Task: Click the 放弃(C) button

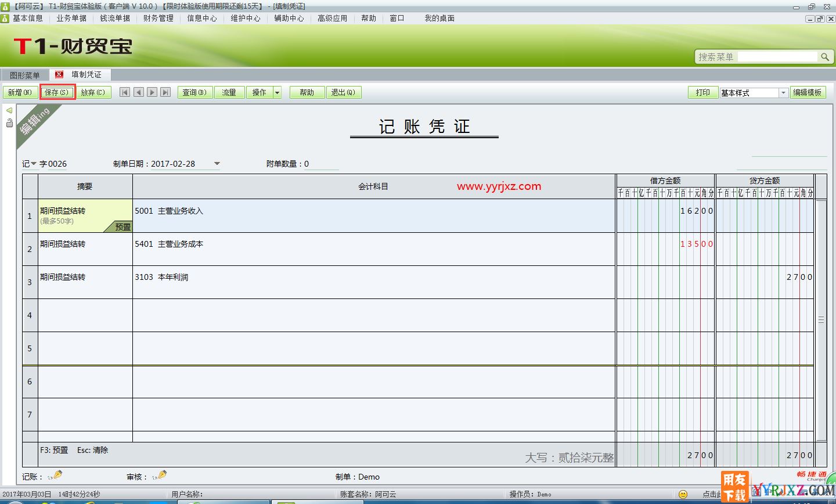Action: 93,92
